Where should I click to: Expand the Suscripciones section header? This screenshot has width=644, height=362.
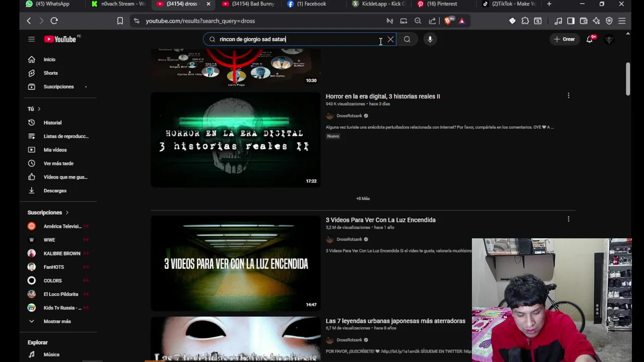coord(48,213)
